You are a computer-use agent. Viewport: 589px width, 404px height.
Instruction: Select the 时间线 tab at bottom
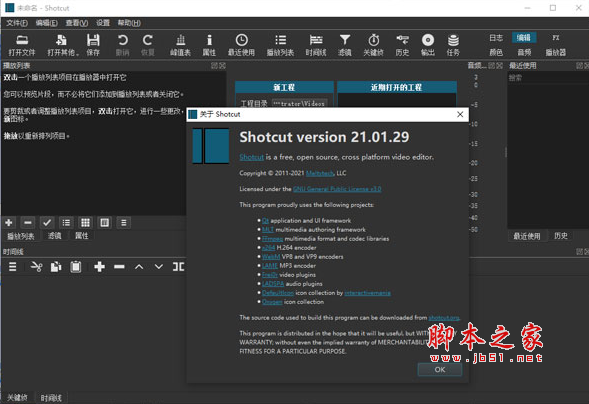point(51,398)
